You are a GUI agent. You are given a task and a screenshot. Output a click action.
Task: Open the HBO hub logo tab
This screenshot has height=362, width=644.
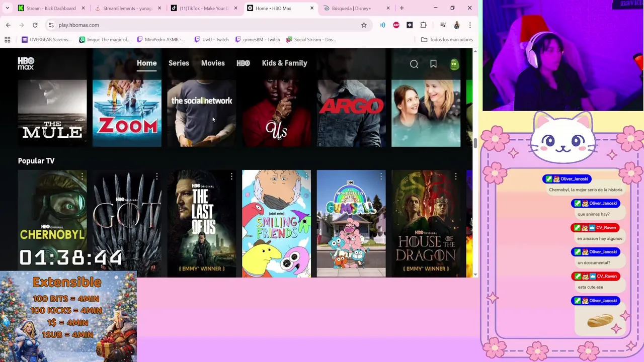pos(243,63)
